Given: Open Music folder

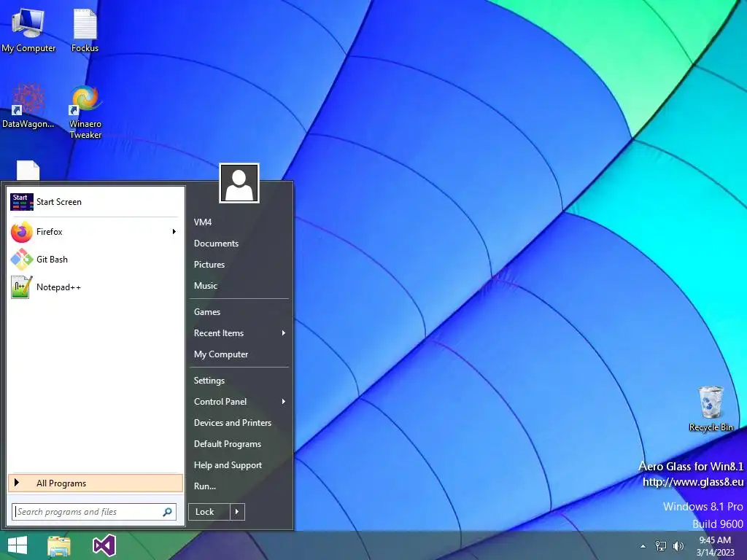Looking at the screenshot, I should [x=239, y=286].
